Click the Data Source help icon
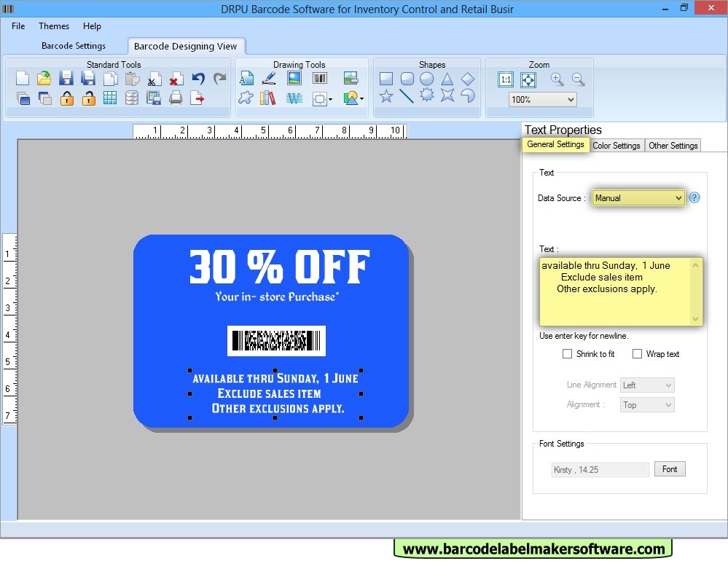 coord(694,197)
